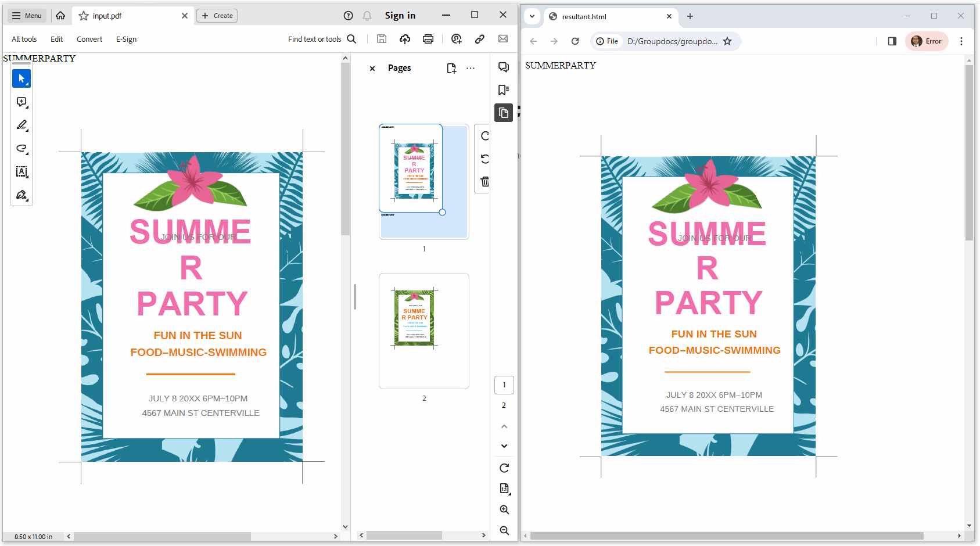980x546 pixels.
Task: Open the Fill & Sign tool
Action: pos(21,195)
